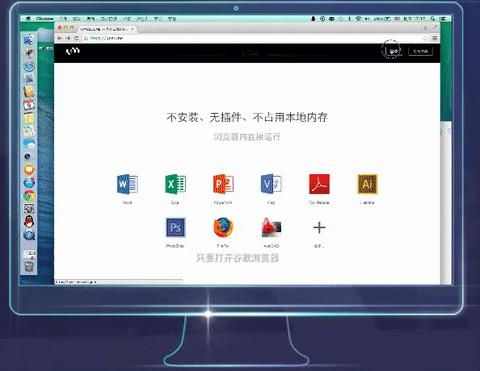Open the Notification Center icon in the menu bar

click(x=443, y=19)
